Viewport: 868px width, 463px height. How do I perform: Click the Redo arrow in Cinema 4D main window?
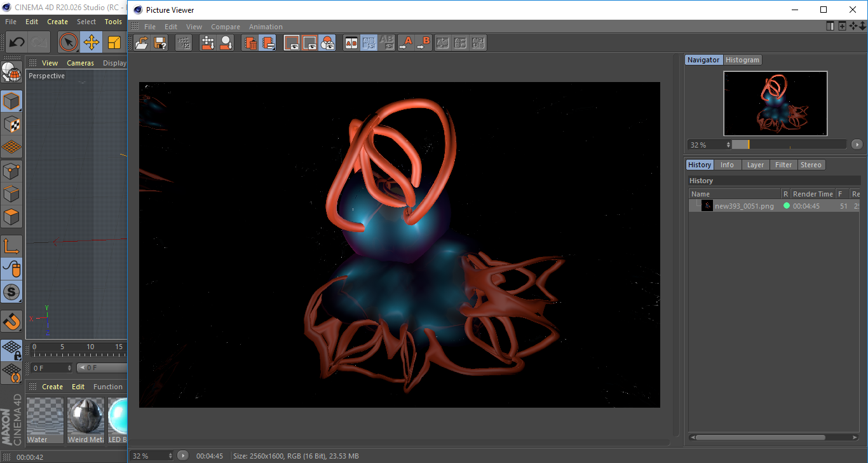pos(39,43)
